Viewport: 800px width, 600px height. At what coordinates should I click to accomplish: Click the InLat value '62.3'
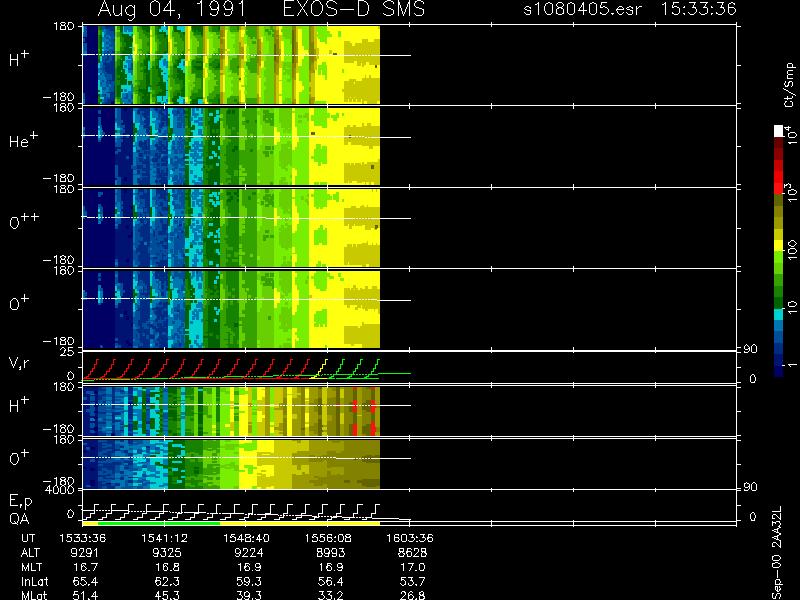pyautogui.click(x=167, y=581)
